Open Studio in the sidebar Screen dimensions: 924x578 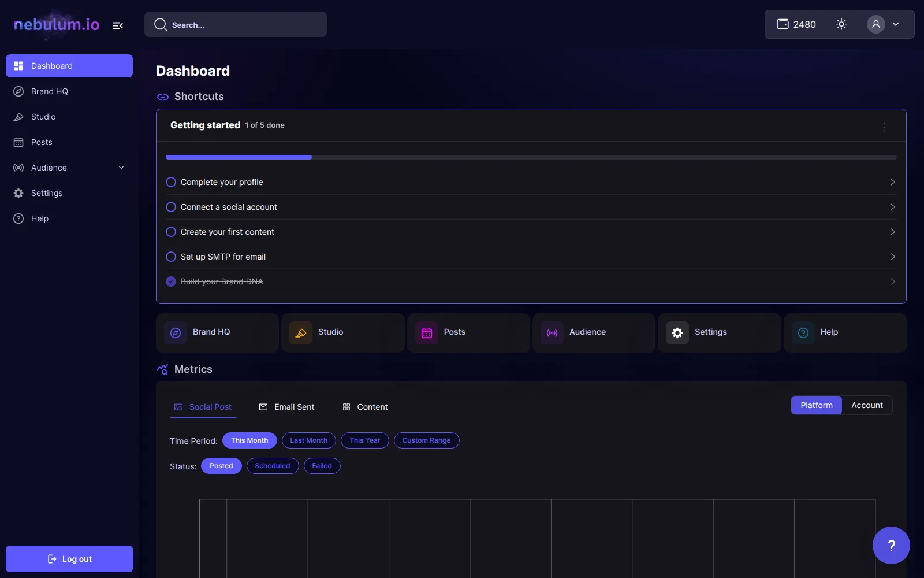69,117
